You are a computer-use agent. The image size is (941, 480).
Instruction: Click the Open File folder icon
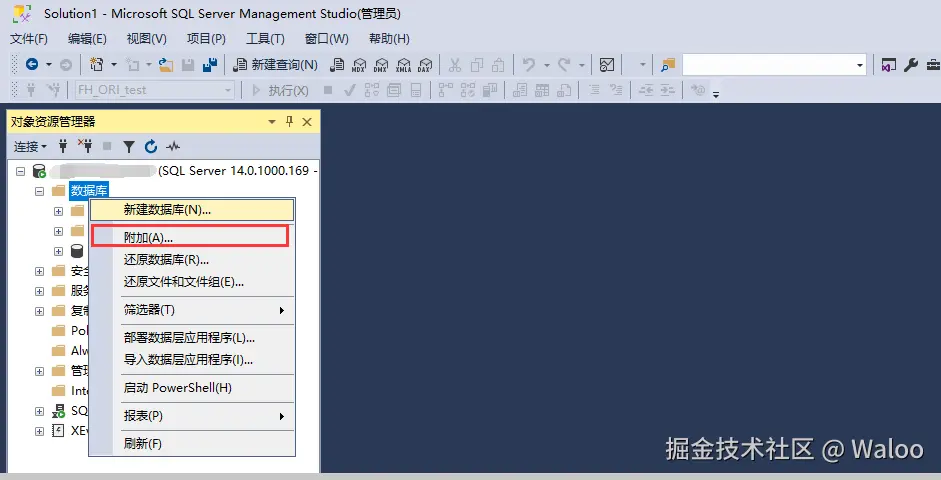tap(166, 64)
